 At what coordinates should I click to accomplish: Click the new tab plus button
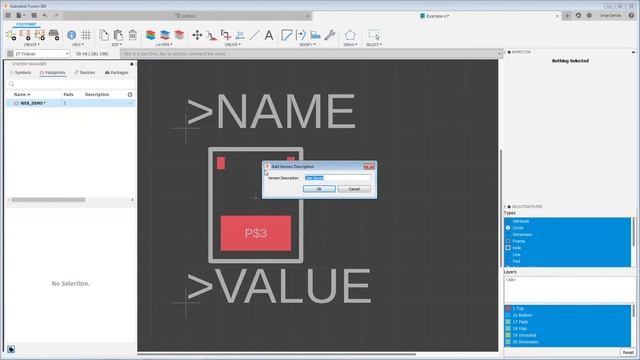567,16
